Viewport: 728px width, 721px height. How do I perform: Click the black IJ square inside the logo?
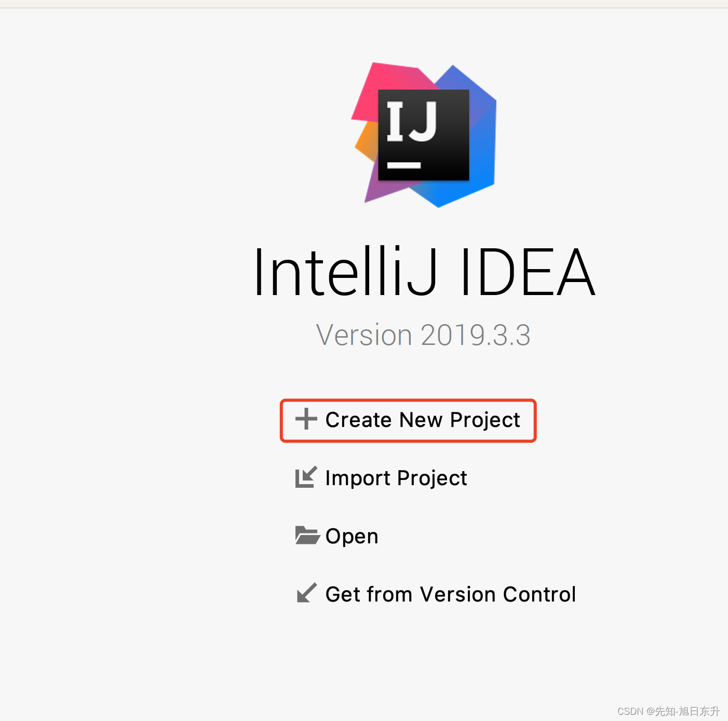click(x=424, y=135)
